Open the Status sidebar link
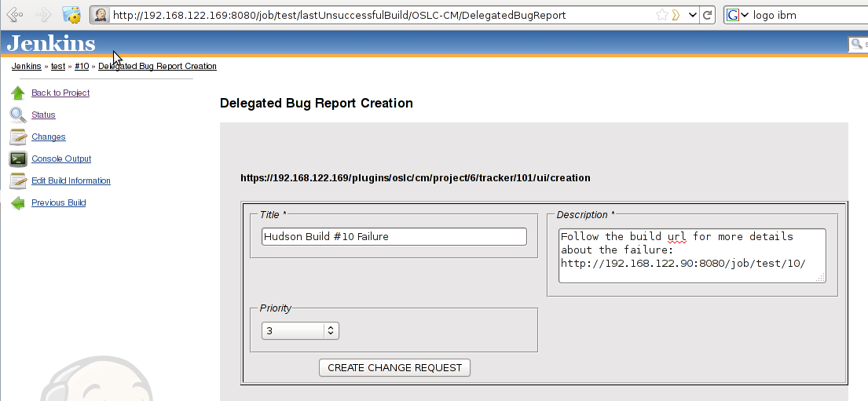The height and width of the screenshot is (401, 868). point(43,115)
